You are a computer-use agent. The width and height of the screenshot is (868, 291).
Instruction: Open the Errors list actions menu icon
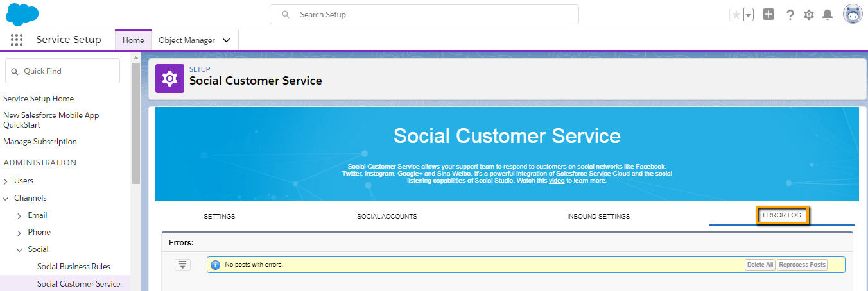point(183,265)
